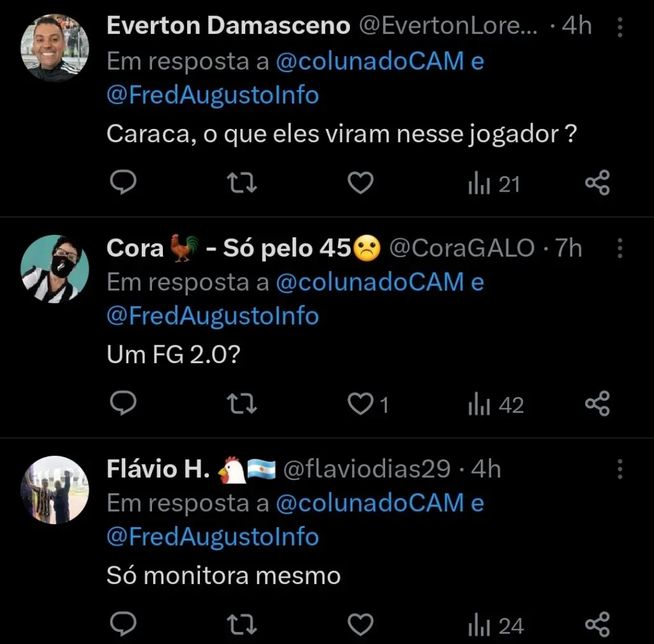View analytics on Everton Damasceno's tweet

[494, 184]
